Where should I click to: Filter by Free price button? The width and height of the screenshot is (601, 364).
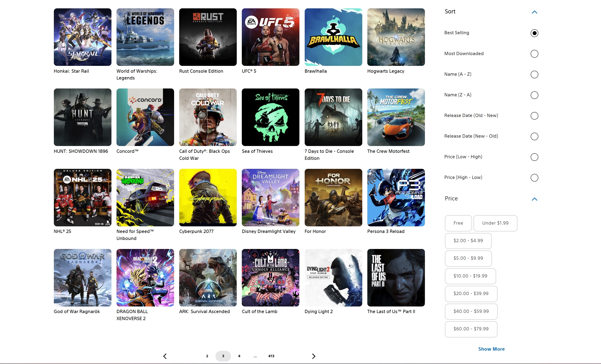(458, 223)
